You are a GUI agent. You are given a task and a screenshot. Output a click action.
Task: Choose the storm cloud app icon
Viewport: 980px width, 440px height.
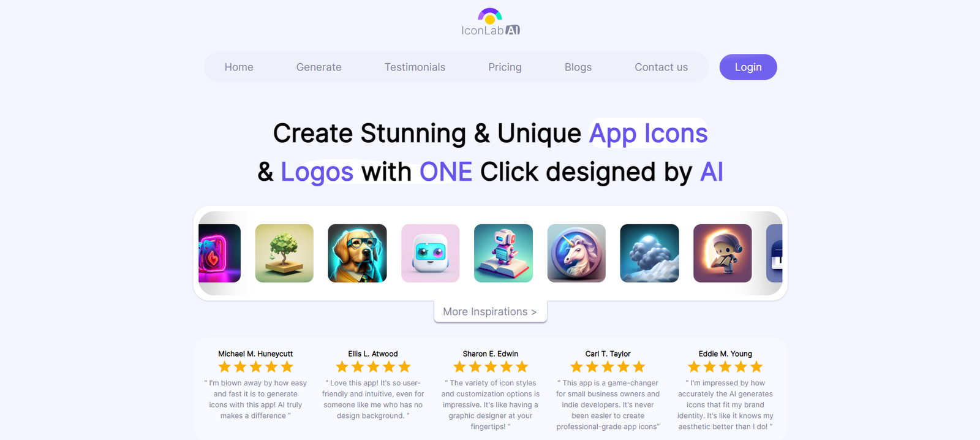pos(649,253)
